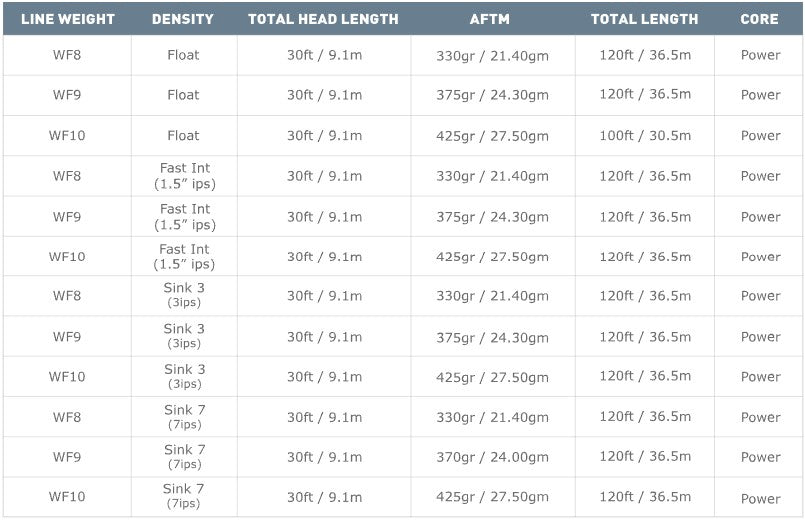Click Fast Int density cell for WF8

[184, 176]
